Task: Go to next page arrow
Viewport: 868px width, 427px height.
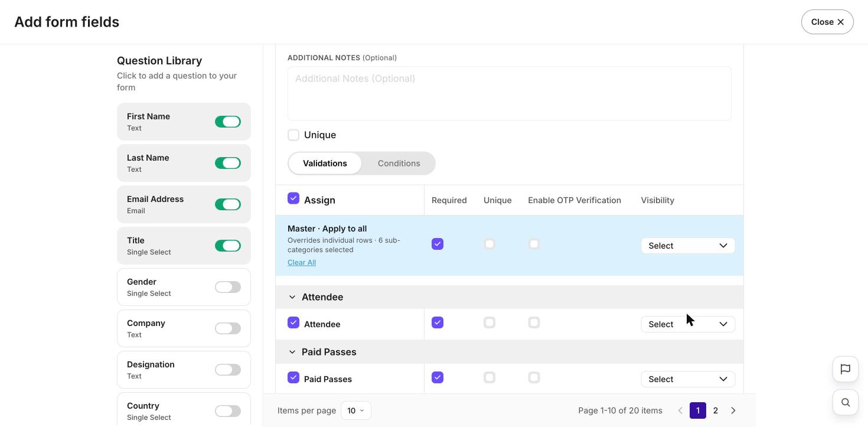Action: coord(733,410)
